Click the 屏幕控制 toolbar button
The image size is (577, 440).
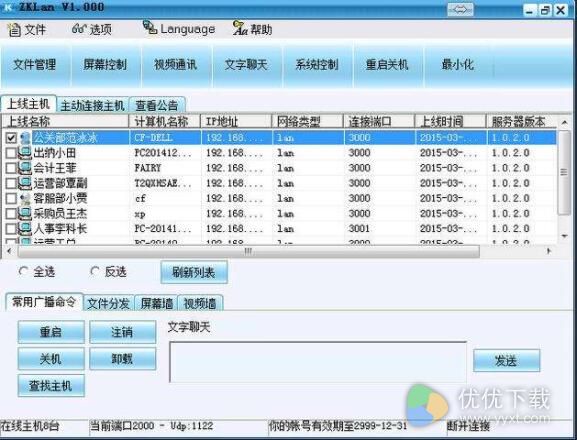105,65
